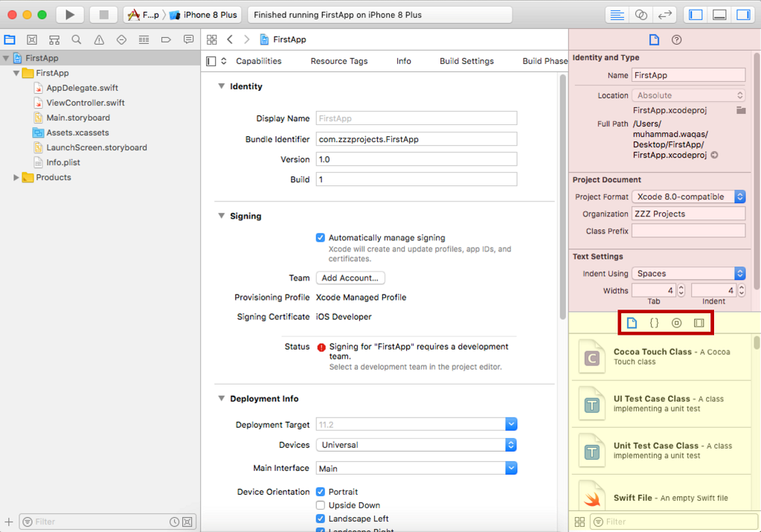Adjust the Tab width stepper

point(681,290)
